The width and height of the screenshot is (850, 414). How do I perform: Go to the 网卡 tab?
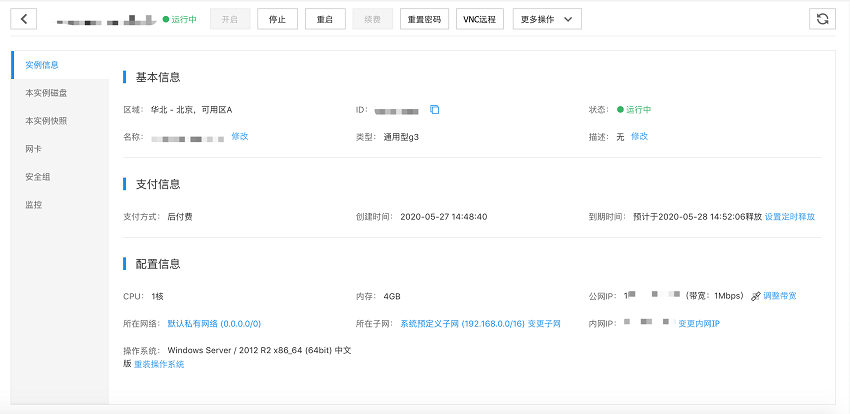[33, 149]
